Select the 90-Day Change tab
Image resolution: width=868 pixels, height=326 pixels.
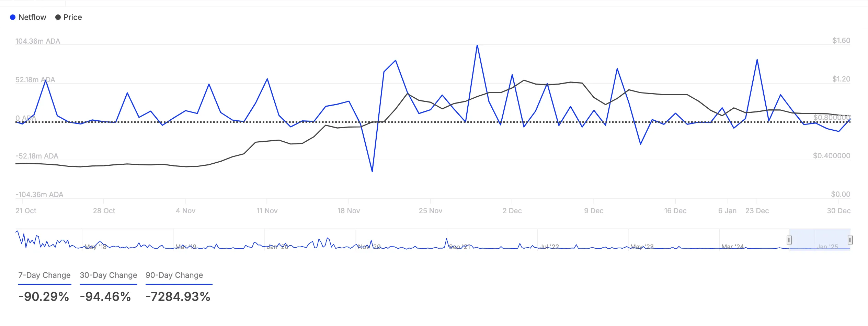coord(174,275)
